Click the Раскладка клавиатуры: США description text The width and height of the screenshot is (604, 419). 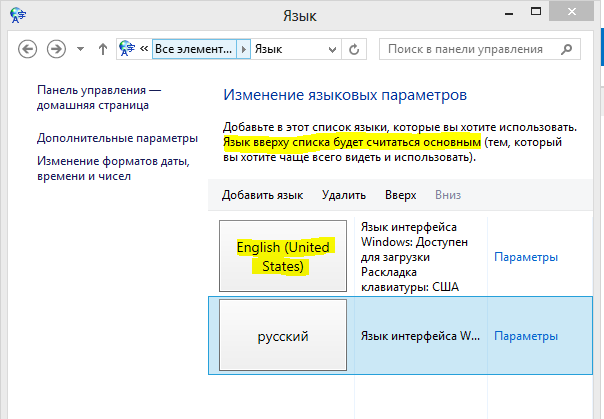(410, 280)
